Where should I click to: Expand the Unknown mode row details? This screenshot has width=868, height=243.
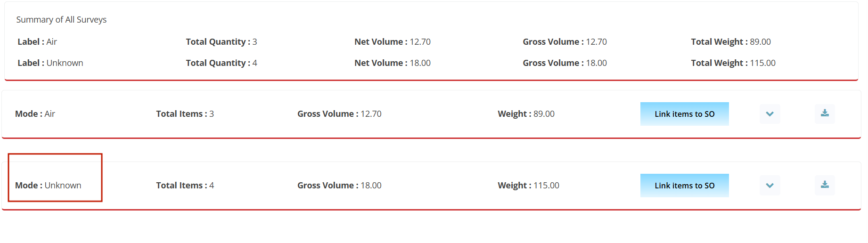click(770, 186)
